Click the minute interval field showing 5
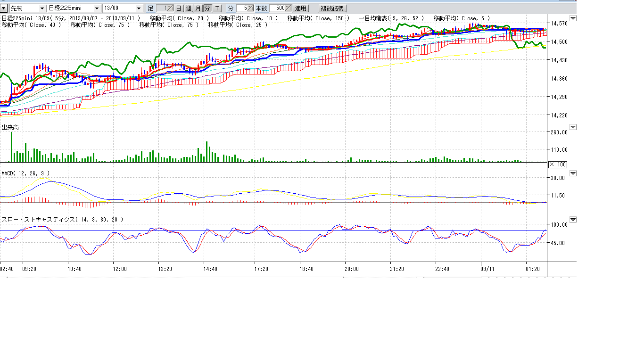644x362 pixels. [x=242, y=8]
